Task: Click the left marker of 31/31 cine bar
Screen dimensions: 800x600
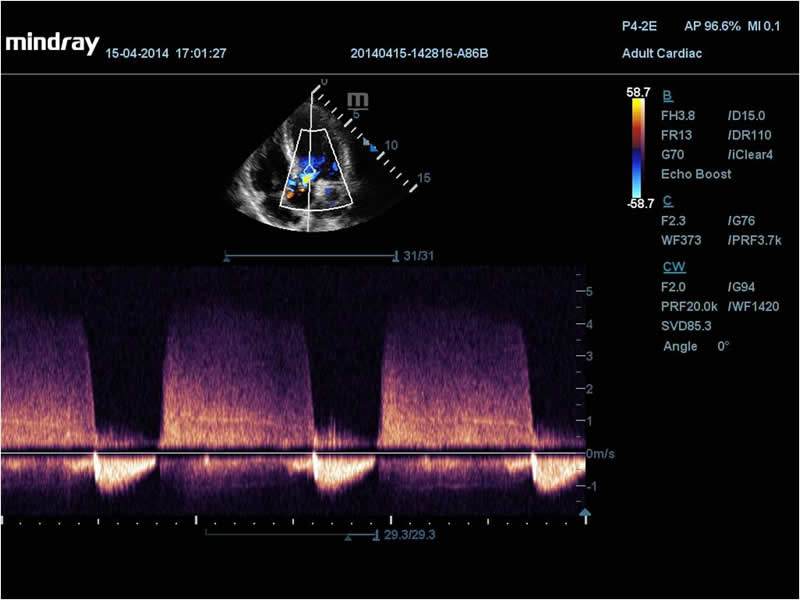Action: (227, 257)
